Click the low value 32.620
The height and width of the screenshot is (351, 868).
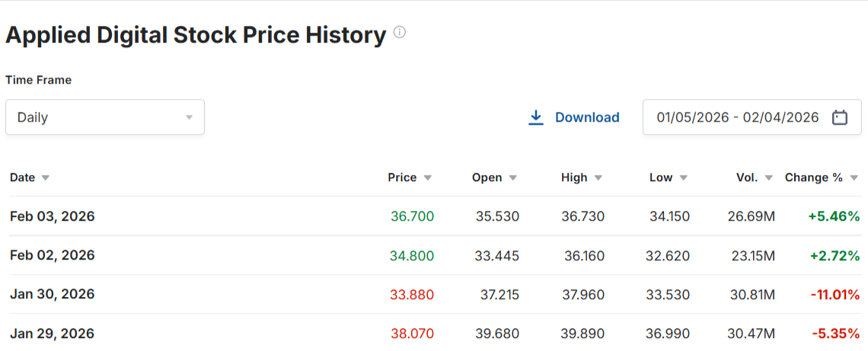pos(668,255)
